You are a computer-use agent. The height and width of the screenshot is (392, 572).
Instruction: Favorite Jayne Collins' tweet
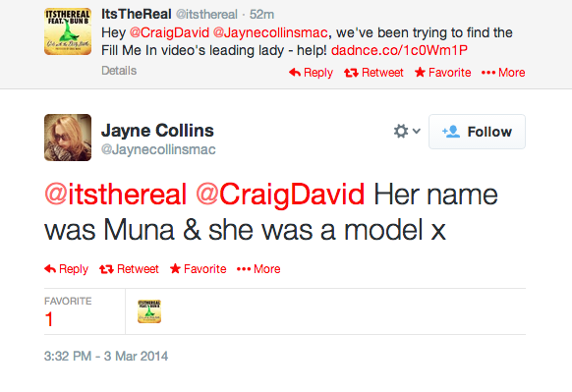tap(199, 269)
